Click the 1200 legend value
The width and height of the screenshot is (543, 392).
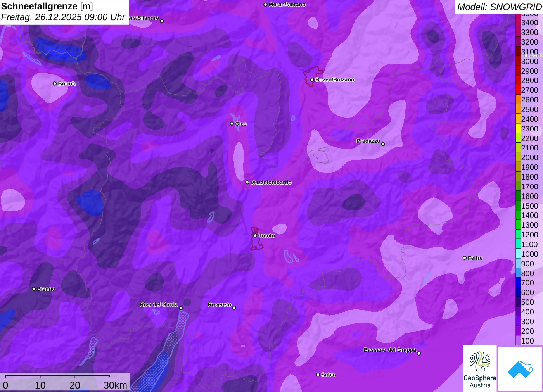[x=529, y=235]
